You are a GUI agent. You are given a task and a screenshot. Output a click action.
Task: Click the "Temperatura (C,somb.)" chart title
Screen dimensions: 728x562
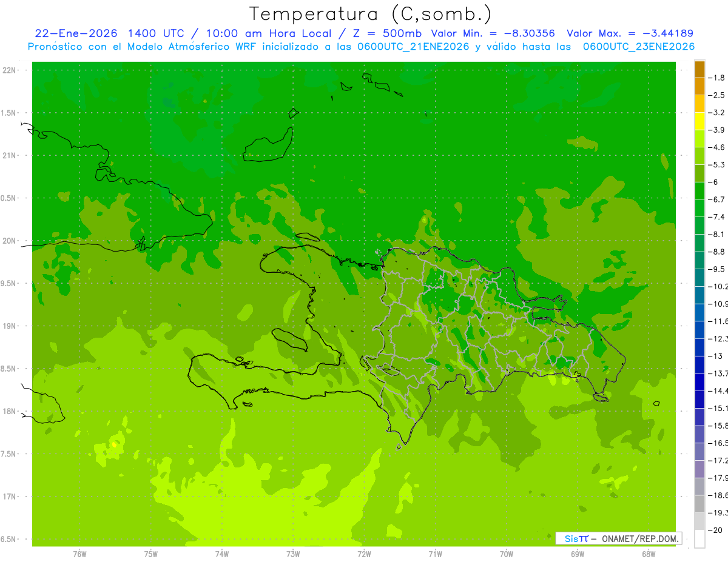tap(371, 14)
